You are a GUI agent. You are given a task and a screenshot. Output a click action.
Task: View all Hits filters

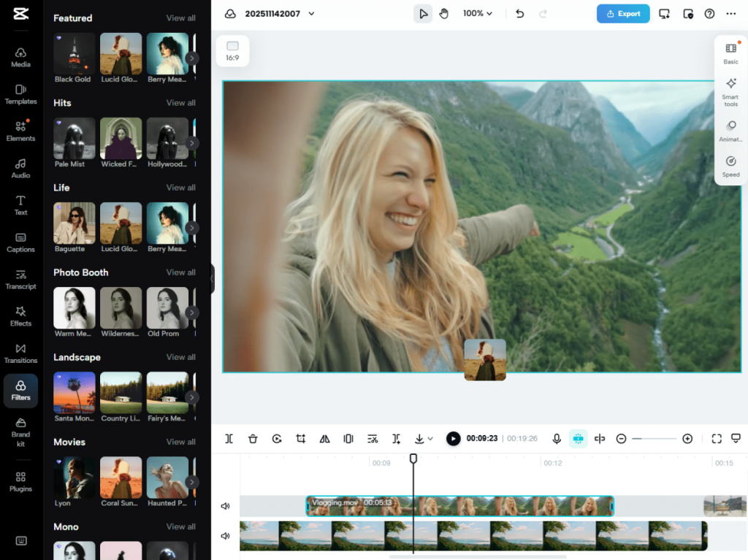[181, 102]
